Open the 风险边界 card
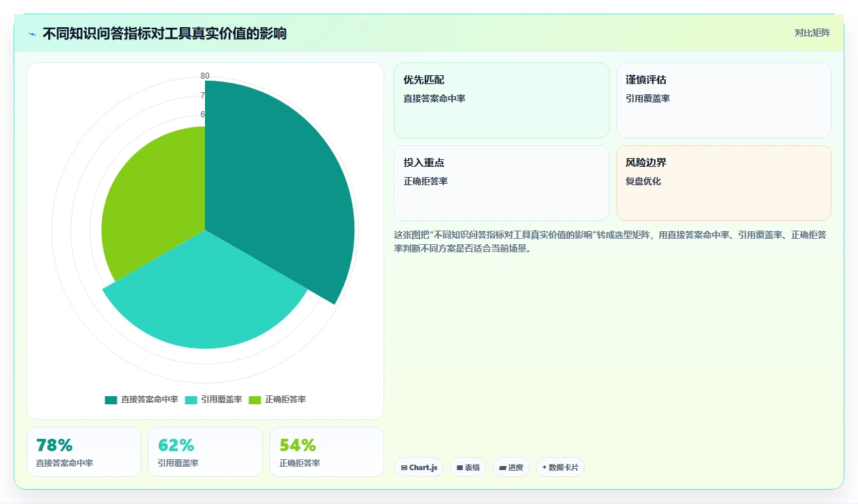Image resolution: width=858 pixels, height=504 pixels. (x=724, y=183)
